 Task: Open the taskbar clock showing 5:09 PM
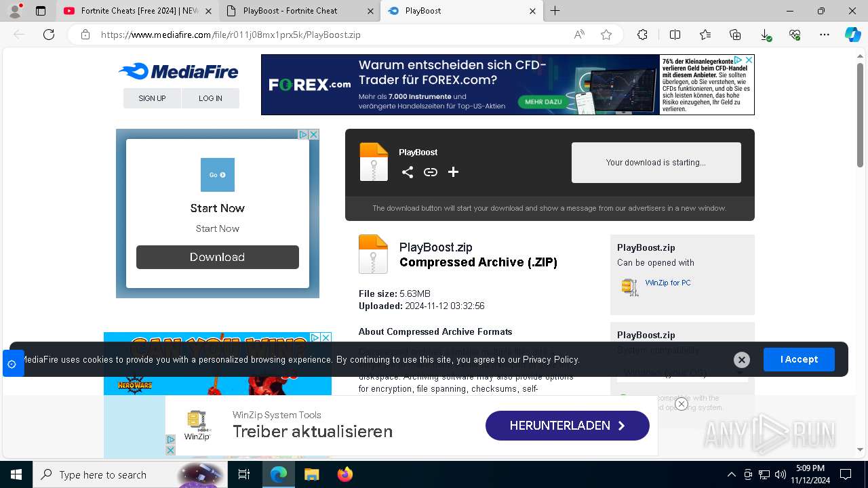(810, 474)
